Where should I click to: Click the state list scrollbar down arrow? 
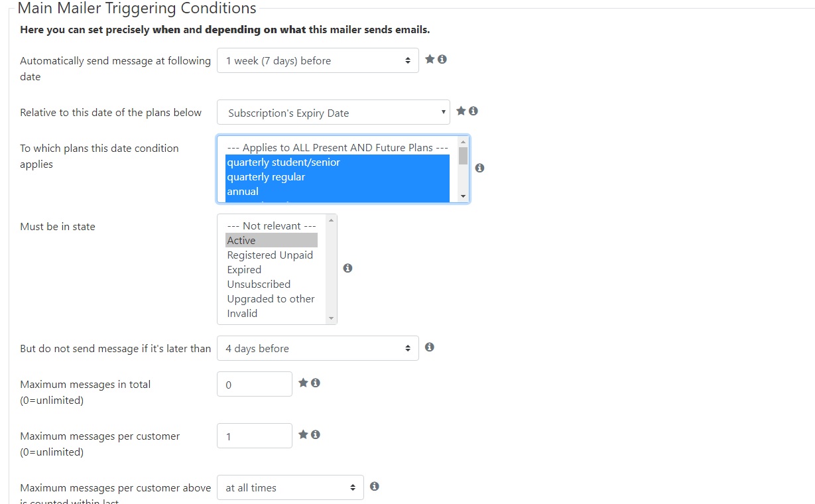(332, 319)
